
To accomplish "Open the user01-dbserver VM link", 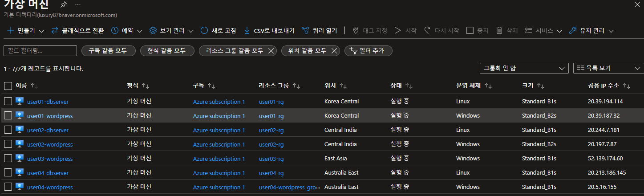I will point(48,102).
